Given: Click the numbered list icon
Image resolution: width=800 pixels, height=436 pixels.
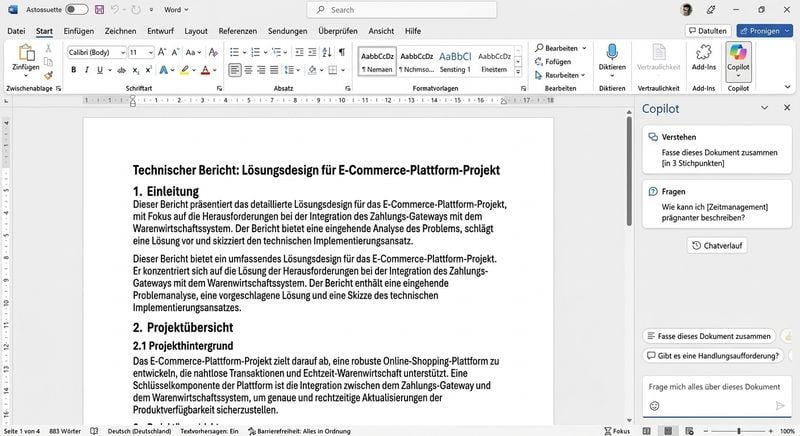Looking at the screenshot, I should tap(256, 53).
